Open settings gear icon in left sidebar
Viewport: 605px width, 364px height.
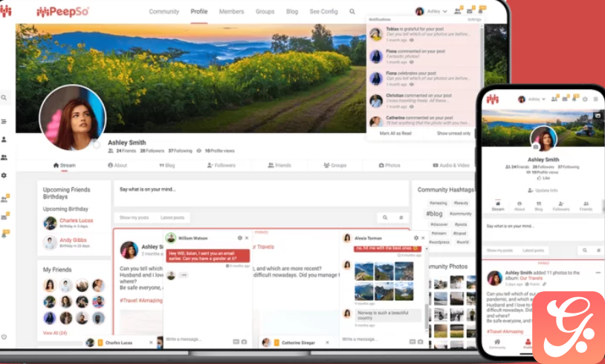tap(4, 175)
